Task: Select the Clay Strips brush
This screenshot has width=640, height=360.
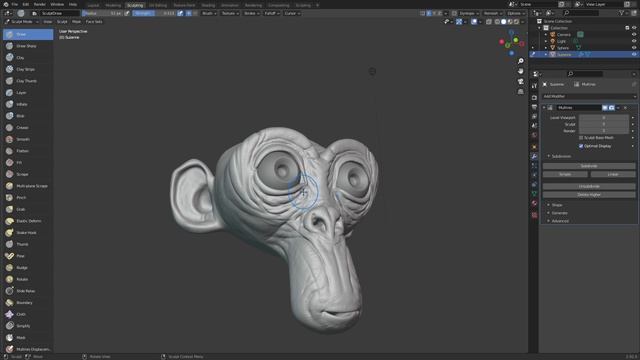Action: tap(28, 69)
